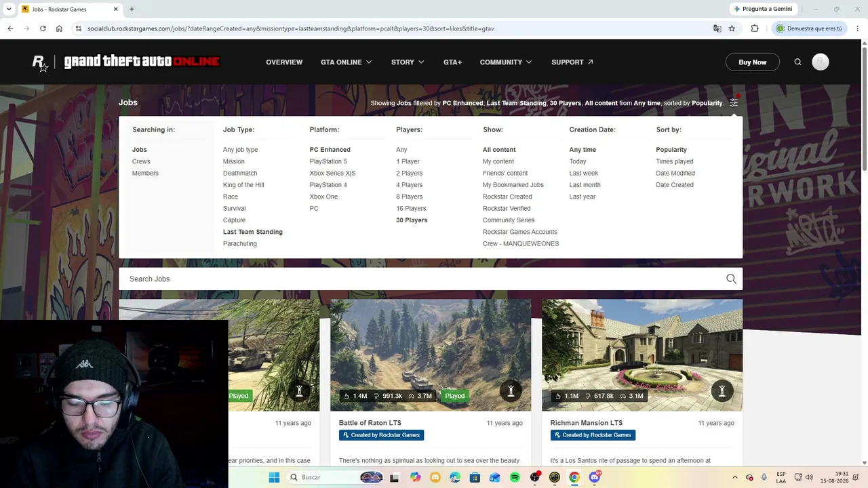Open Outlook from the taskbar
Screen dimensions: 868x488
click(x=495, y=477)
